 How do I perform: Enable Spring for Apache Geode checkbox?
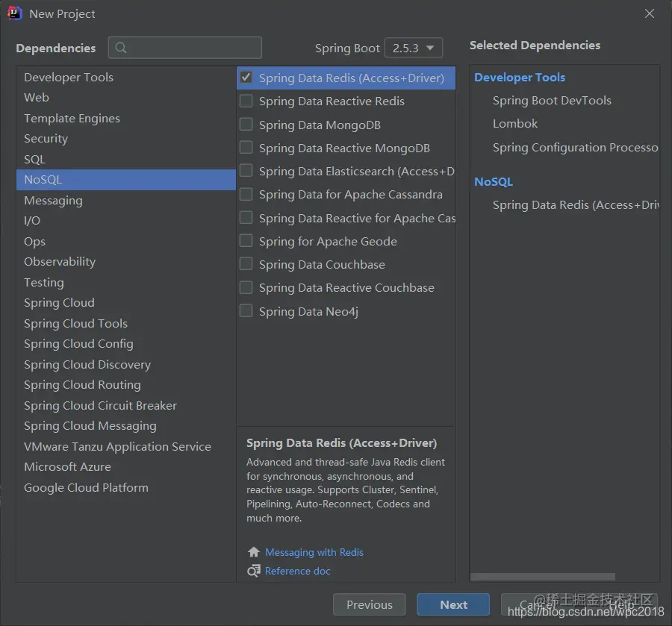point(246,241)
